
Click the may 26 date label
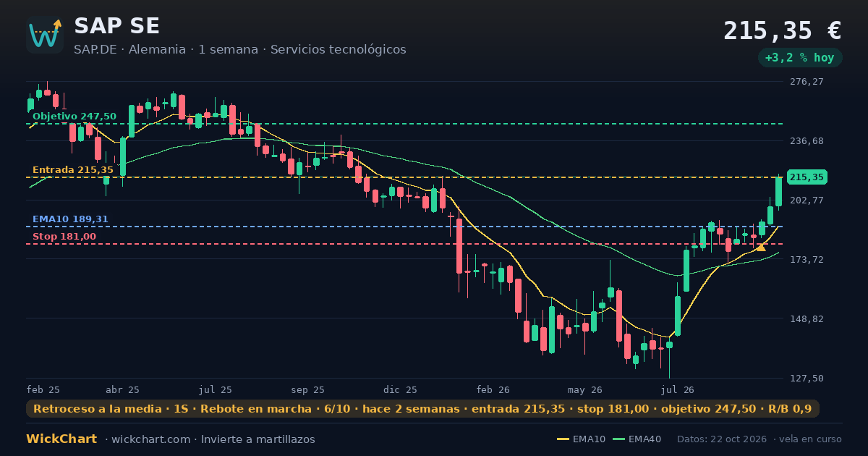pyautogui.click(x=585, y=390)
